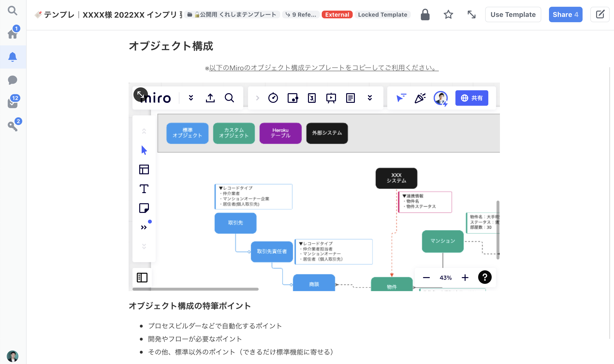Toggle the Miro frames side panel

[142, 277]
